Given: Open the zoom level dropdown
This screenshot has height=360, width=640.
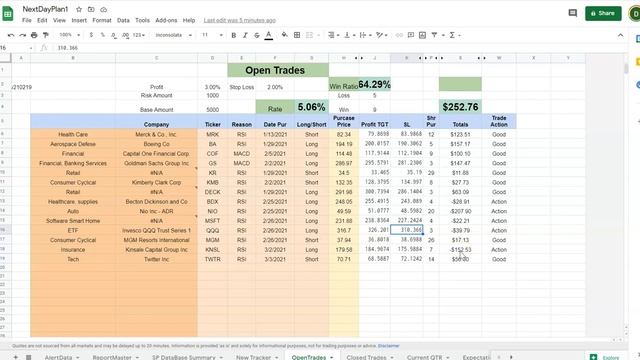Looking at the screenshot, I should click(70, 36).
